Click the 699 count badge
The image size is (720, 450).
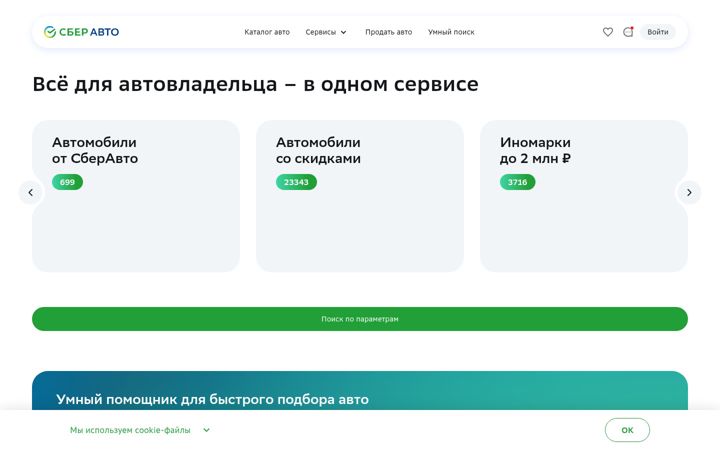(67, 182)
